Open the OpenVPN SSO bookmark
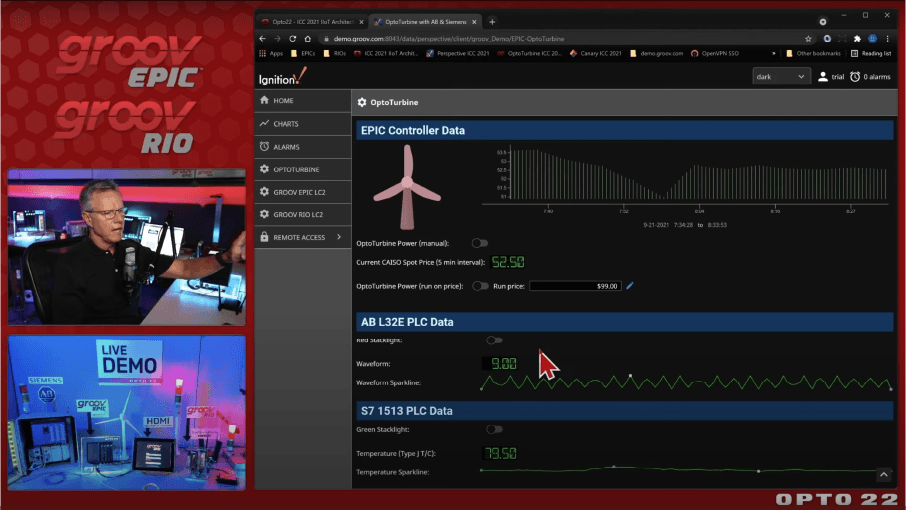The image size is (906, 510). pos(715,53)
